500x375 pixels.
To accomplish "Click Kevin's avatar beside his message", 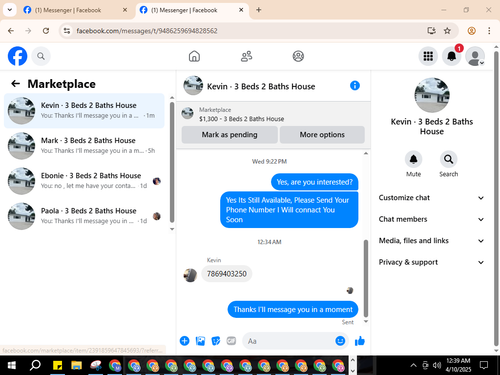I will [190, 275].
